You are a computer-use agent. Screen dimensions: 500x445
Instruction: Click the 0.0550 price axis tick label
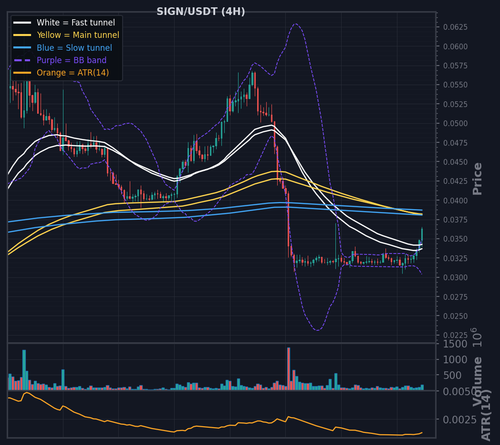455,85
